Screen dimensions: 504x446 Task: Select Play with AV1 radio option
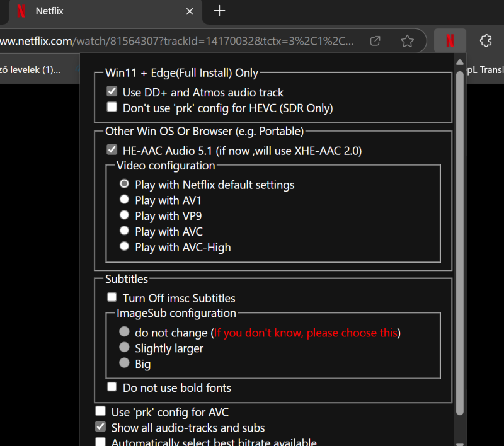click(x=125, y=200)
